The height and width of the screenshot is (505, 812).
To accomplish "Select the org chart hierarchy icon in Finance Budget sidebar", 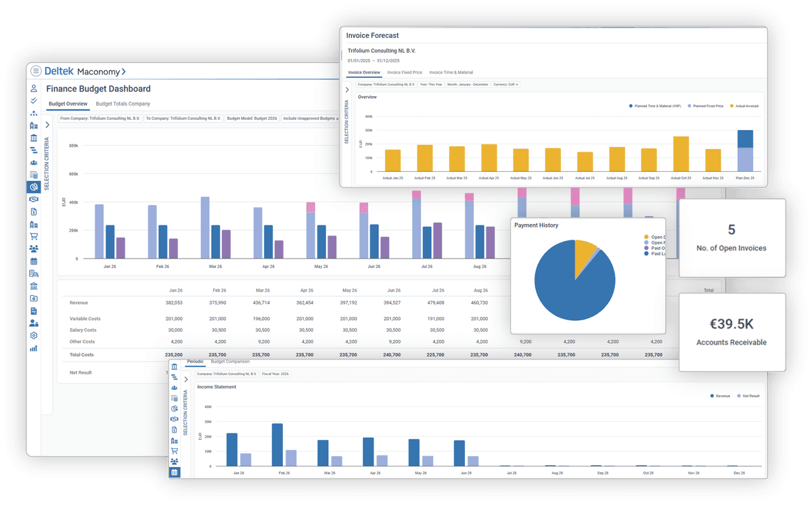I will pyautogui.click(x=34, y=113).
